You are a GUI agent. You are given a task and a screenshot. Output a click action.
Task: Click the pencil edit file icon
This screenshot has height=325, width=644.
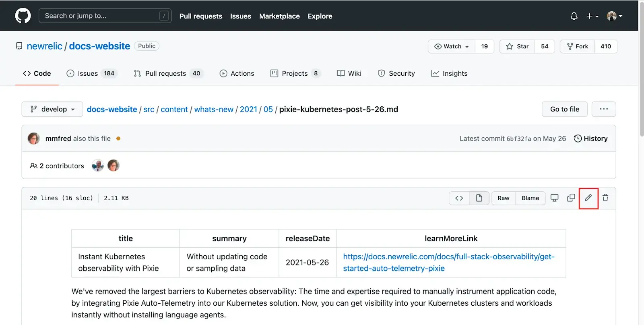pos(588,198)
